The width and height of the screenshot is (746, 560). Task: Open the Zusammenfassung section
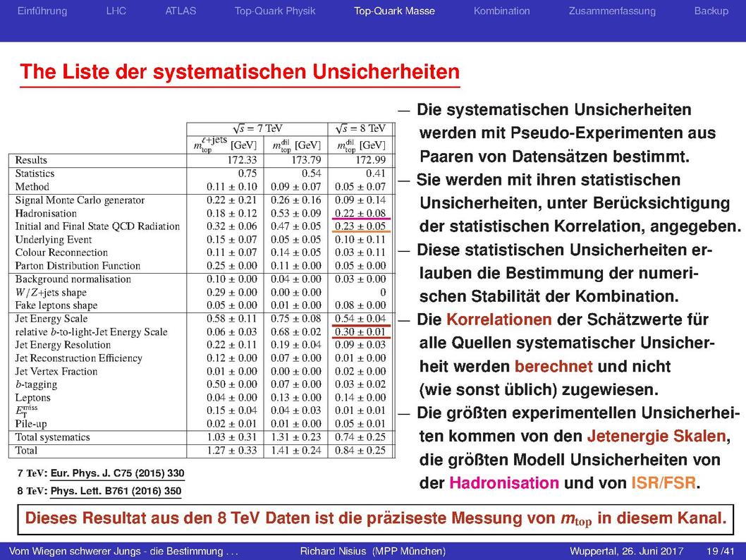612,11
